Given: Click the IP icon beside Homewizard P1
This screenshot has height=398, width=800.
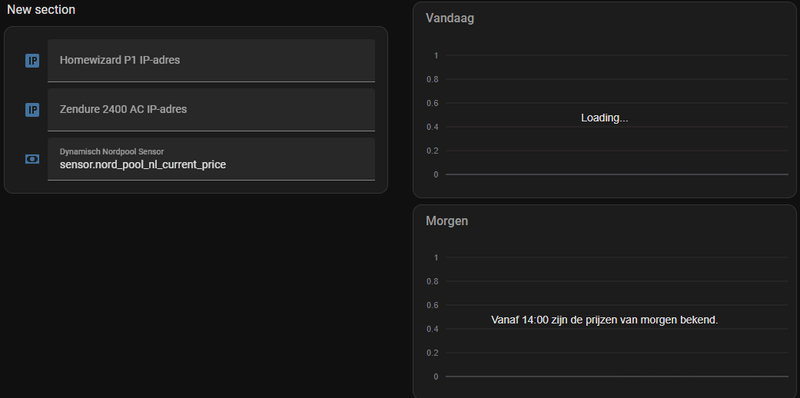Looking at the screenshot, I should coord(32,61).
